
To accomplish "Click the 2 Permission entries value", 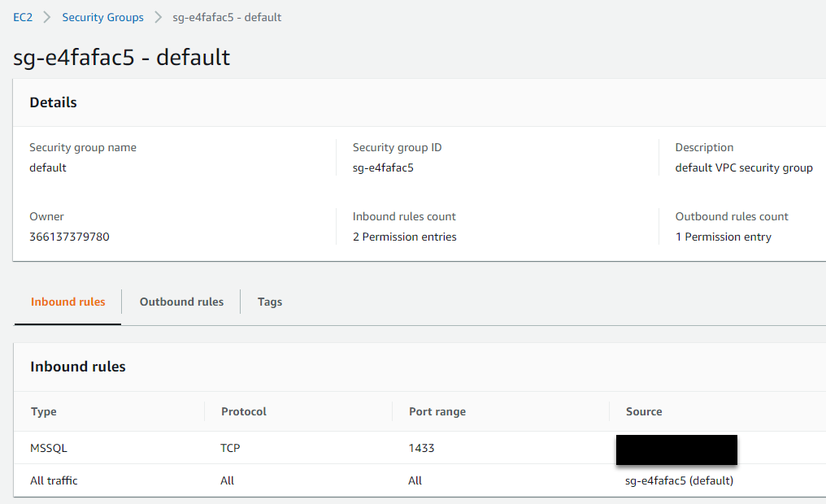I will click(405, 237).
